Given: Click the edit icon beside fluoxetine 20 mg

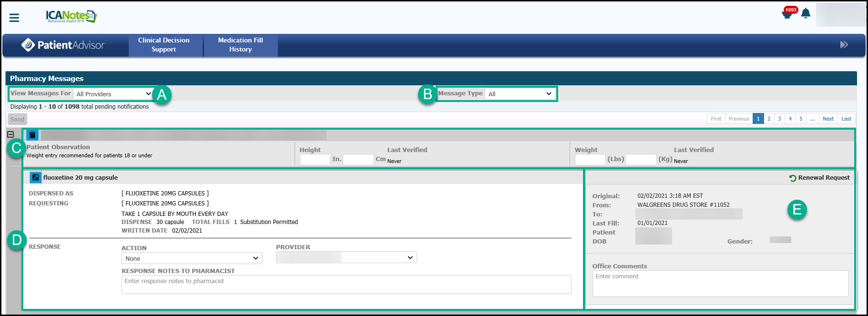Looking at the screenshot, I should tap(36, 177).
